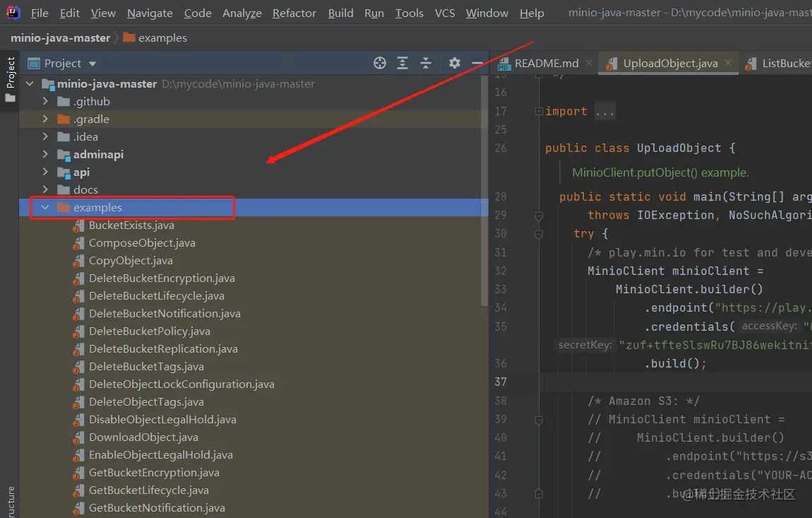The height and width of the screenshot is (518, 812).
Task: Open the File menu
Action: 40,13
